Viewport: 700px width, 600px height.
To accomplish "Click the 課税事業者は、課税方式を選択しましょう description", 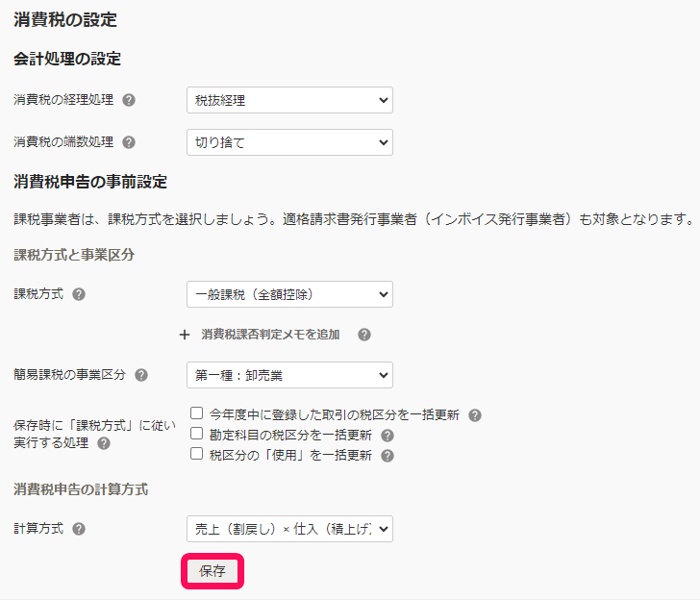I will pyautogui.click(x=354, y=219).
